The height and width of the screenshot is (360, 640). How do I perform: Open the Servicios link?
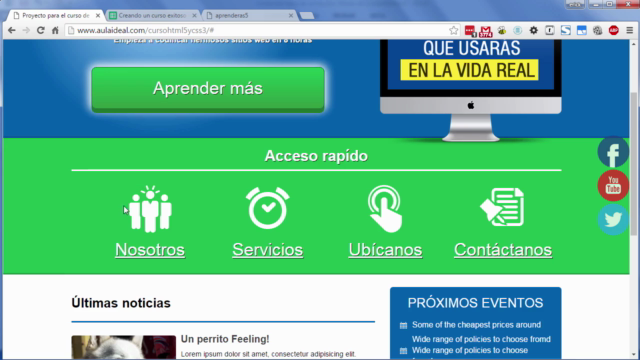click(268, 250)
